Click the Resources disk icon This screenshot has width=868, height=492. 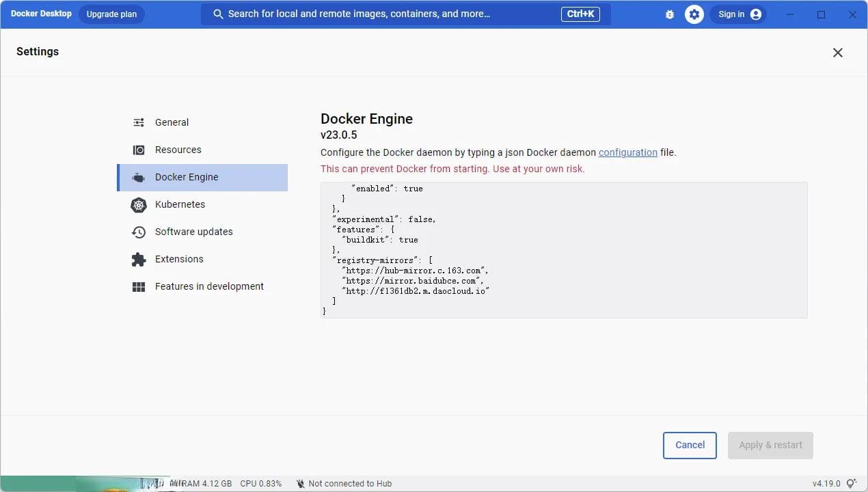click(x=139, y=150)
